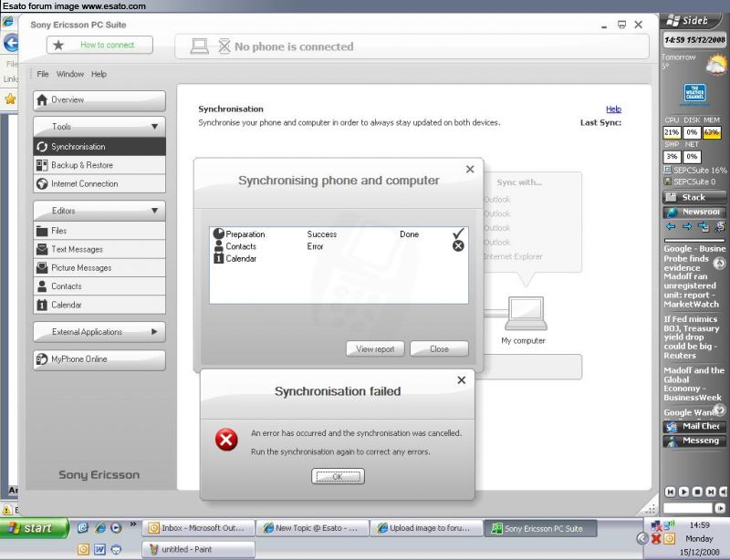Open the Stack panel in sidebar
Image resolution: width=730 pixels, height=560 pixels.
(694, 197)
